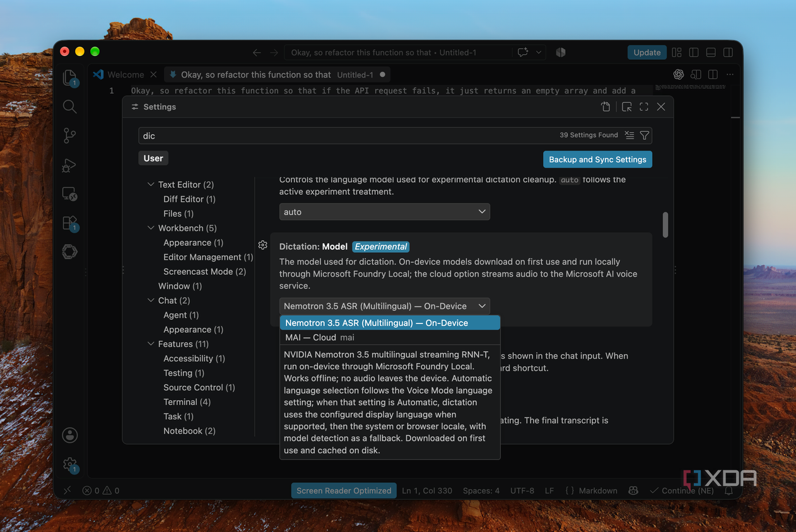Open the Manage gear in activity bar
The image size is (796, 532).
pos(70,465)
